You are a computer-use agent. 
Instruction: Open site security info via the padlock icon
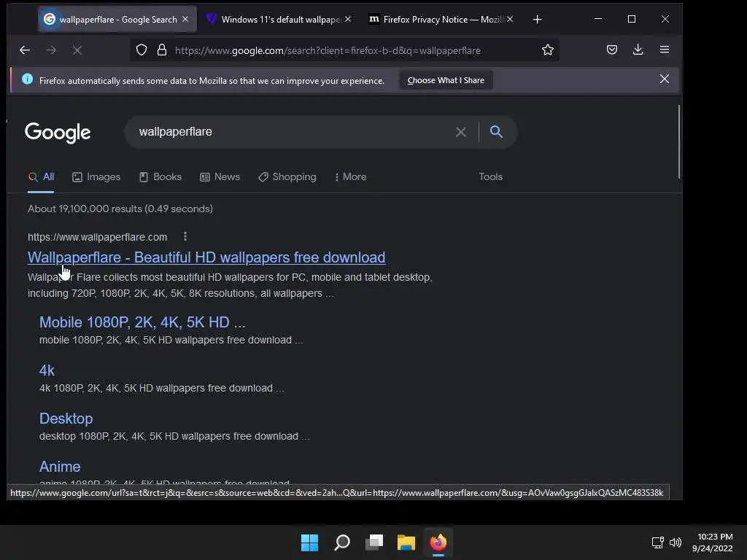[x=162, y=50]
